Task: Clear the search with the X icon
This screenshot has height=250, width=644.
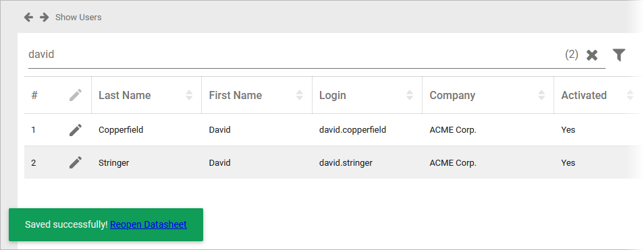Action: tap(592, 55)
